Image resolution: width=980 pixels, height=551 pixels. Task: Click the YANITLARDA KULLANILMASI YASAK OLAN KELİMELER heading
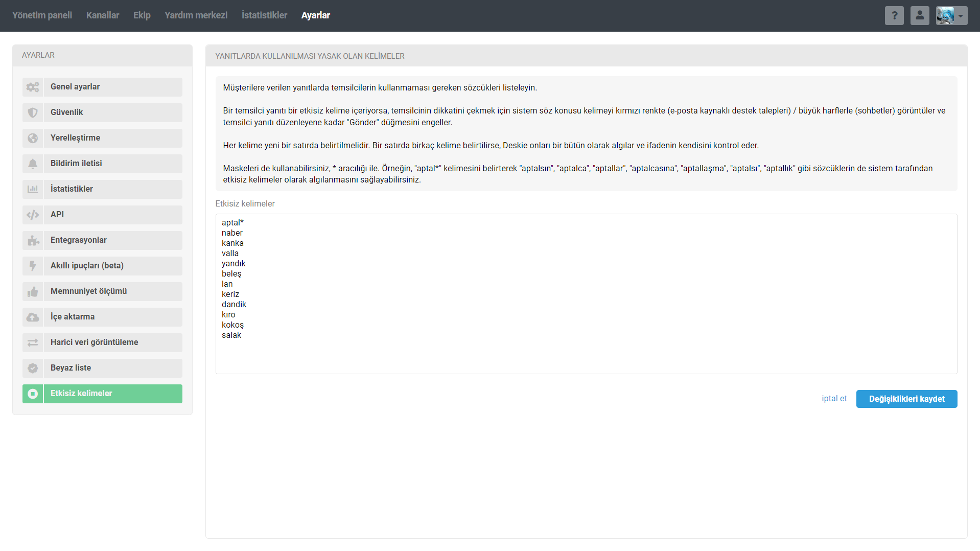(310, 56)
